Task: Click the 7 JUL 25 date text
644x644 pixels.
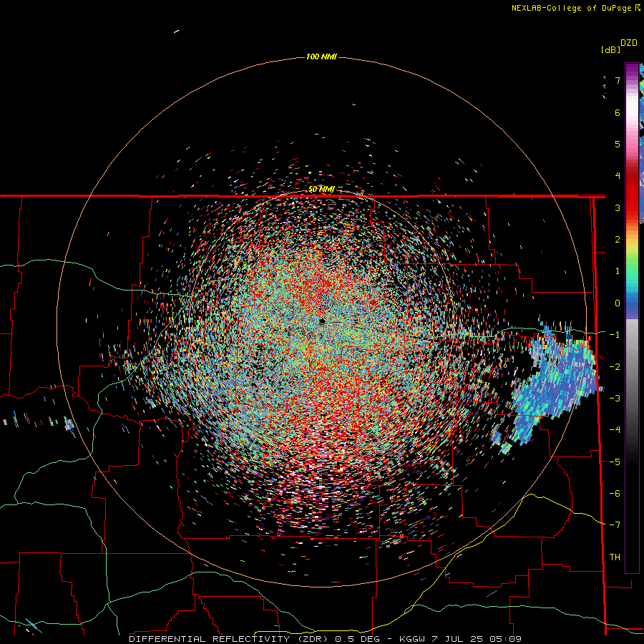Action: click(x=459, y=639)
